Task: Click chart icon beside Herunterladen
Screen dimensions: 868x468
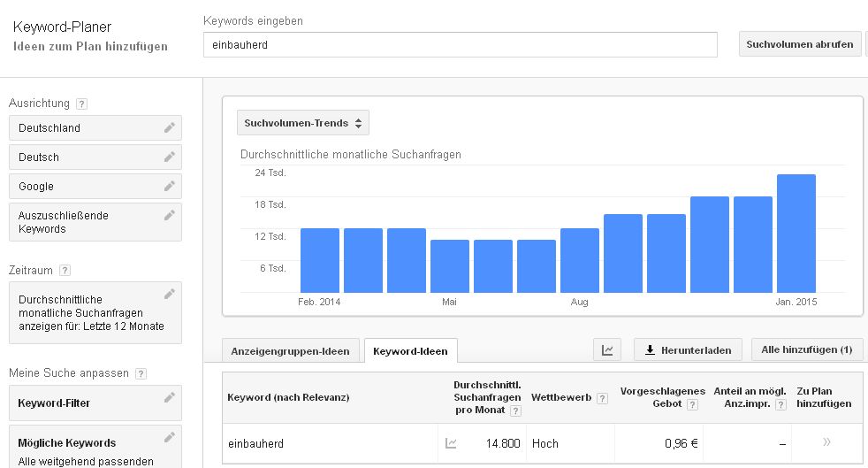Action: 607,350
